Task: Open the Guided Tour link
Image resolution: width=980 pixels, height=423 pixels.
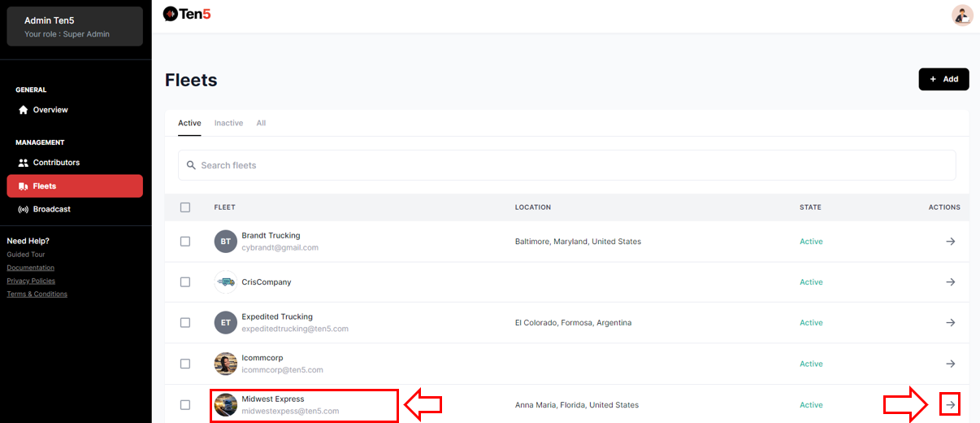Action: (x=25, y=255)
